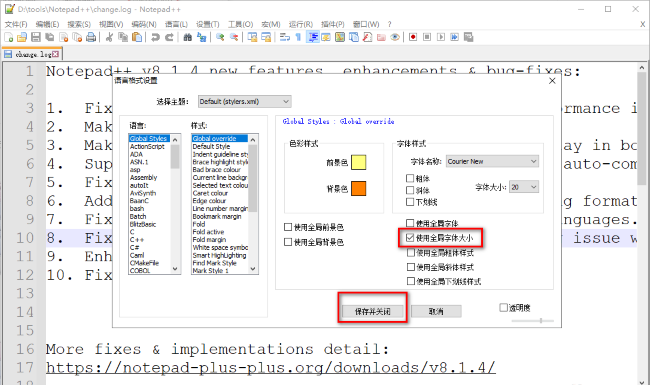Viewport: 650px width, 385px height.
Task: Click the 保存并关闭 button
Action: [373, 311]
